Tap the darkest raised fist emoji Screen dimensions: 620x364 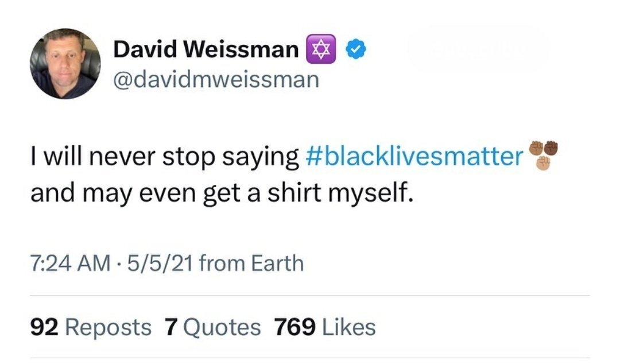(x=551, y=149)
